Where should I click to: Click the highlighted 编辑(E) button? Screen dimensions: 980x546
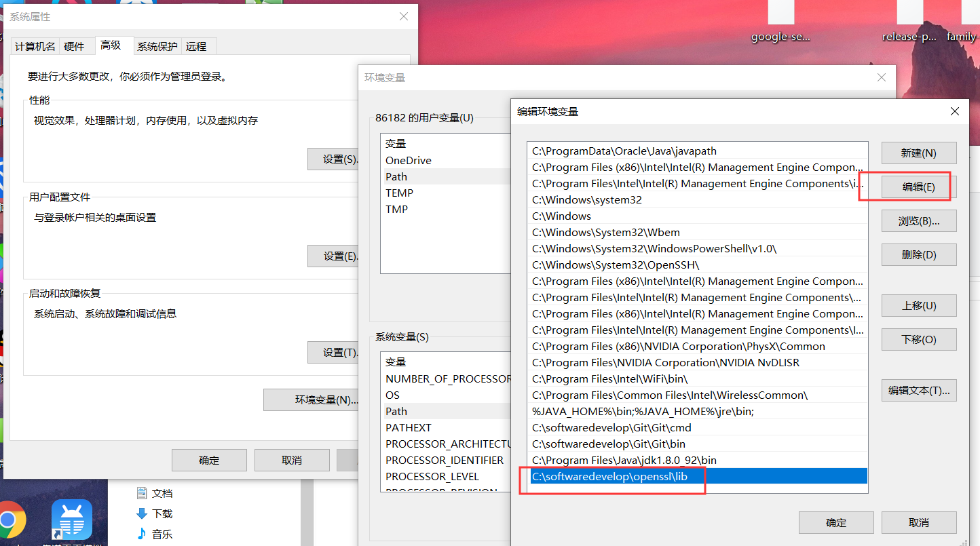[x=918, y=187]
